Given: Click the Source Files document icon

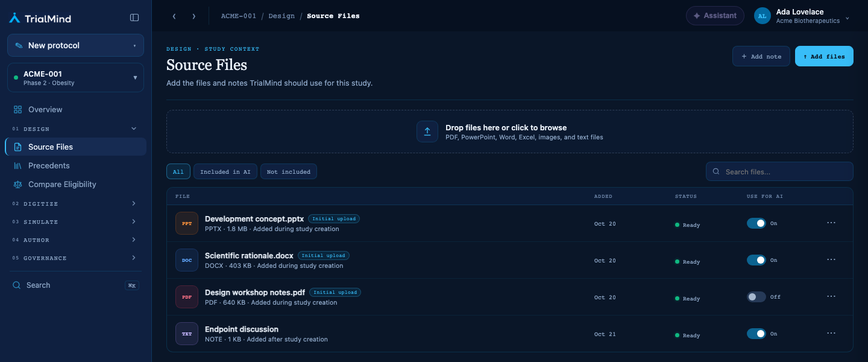Looking at the screenshot, I should point(17,147).
